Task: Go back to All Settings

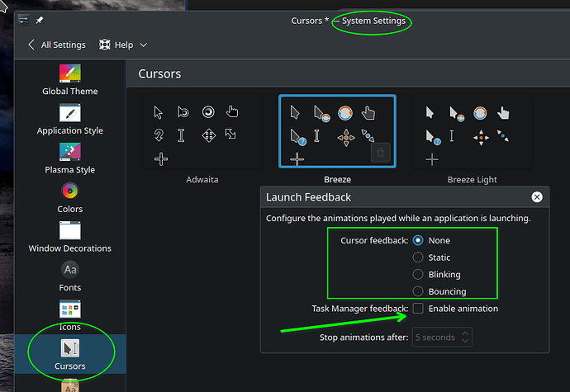Action: (x=57, y=45)
